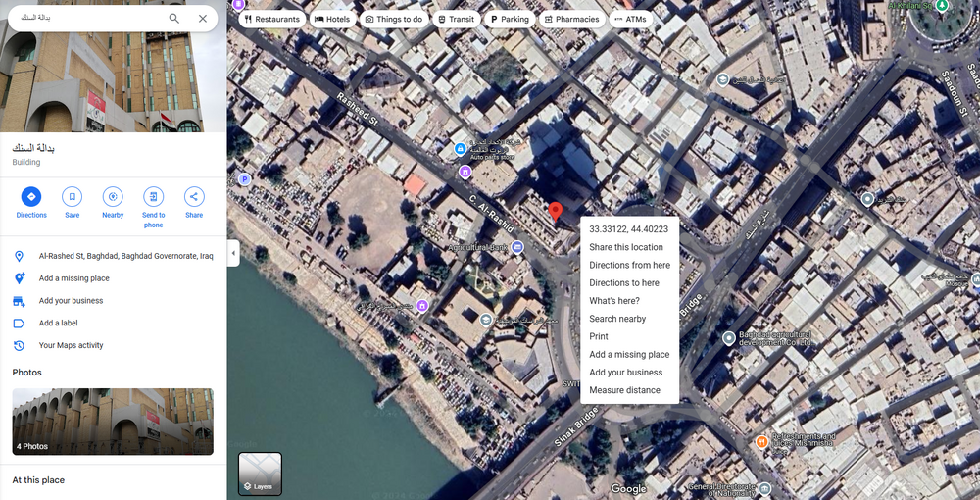Click the Agricultural Bank marker icon

tap(516, 247)
